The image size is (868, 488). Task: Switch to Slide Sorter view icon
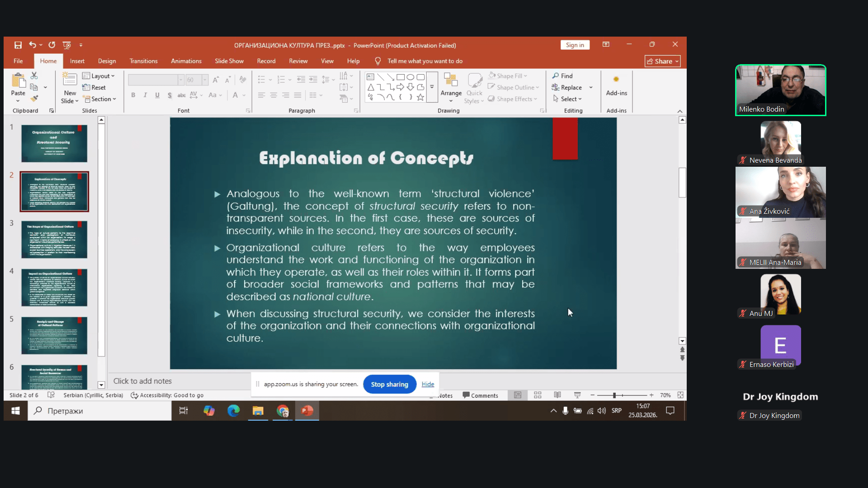tap(538, 395)
